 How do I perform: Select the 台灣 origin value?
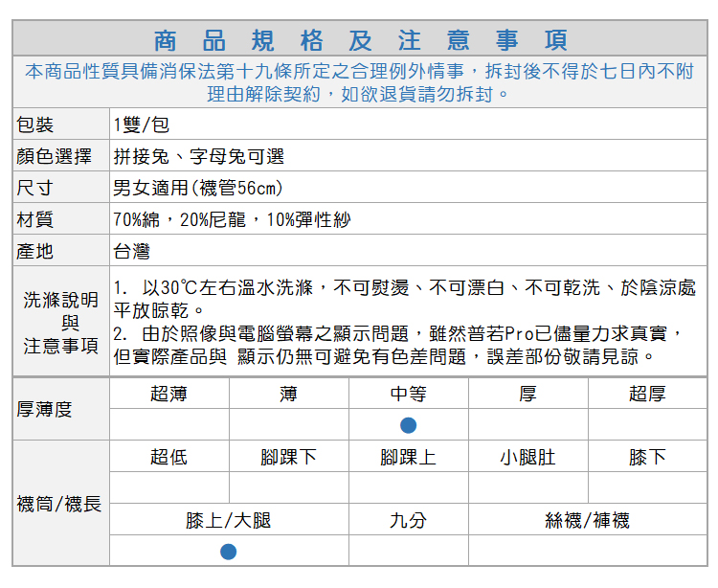click(131, 252)
